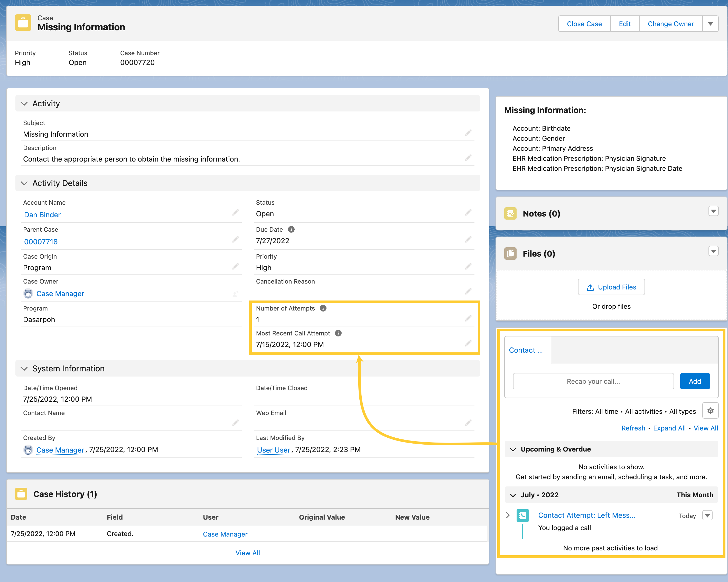Click the Change Owner button
This screenshot has height=582, width=728.
pos(671,24)
